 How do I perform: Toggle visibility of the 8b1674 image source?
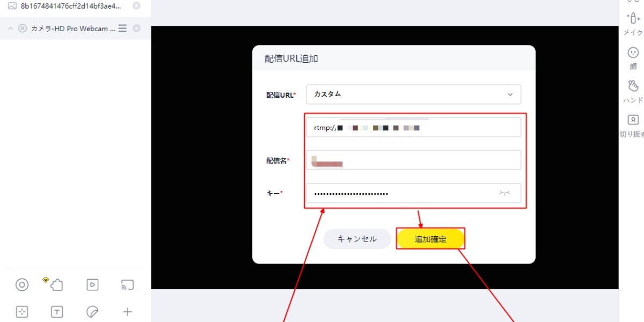tap(137, 6)
